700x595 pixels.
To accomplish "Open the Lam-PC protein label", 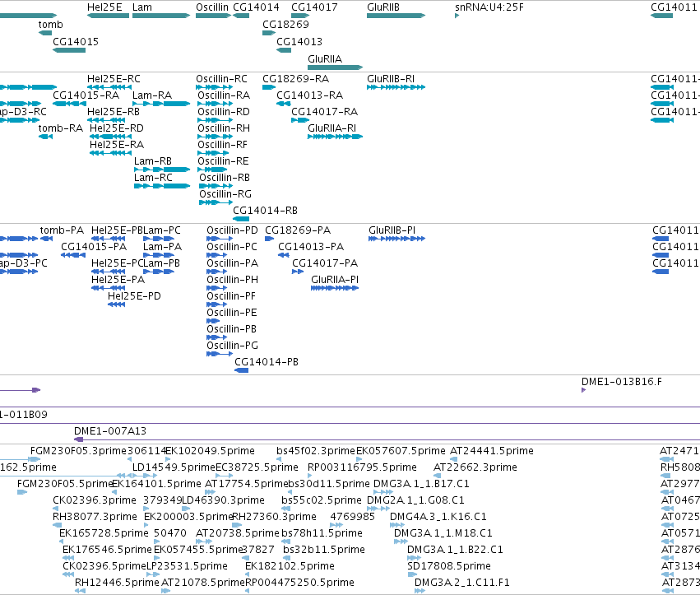I will pos(162,230).
